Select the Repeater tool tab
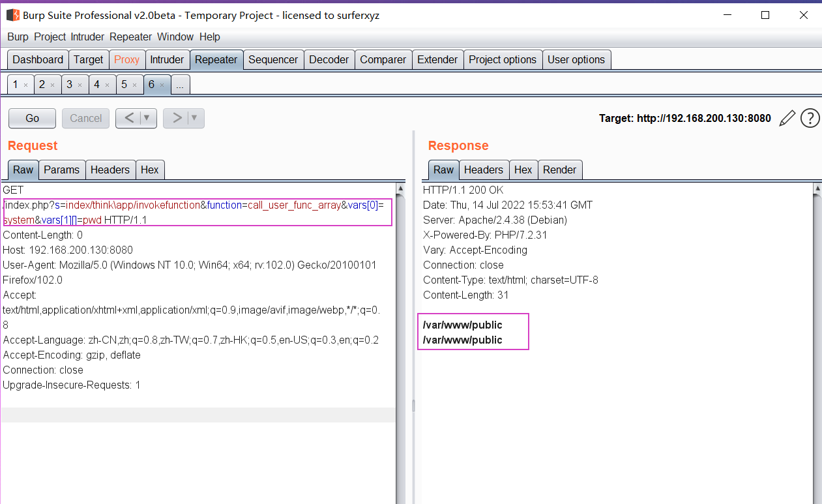The image size is (822, 504). point(216,59)
